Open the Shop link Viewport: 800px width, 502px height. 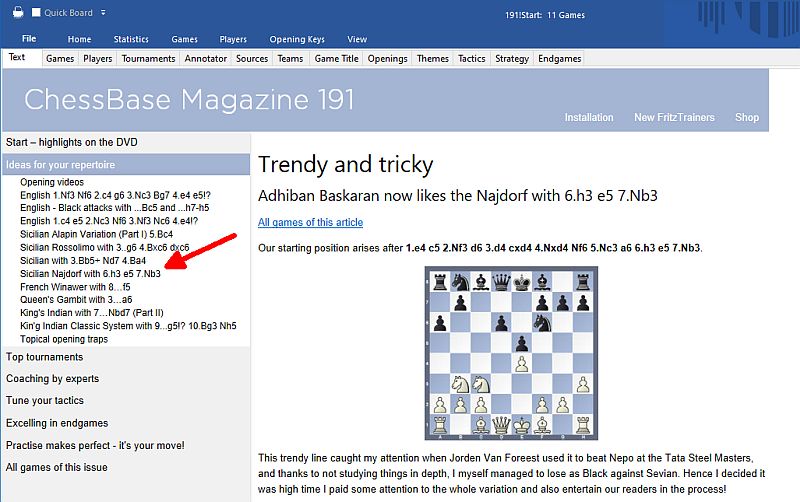[x=747, y=117]
